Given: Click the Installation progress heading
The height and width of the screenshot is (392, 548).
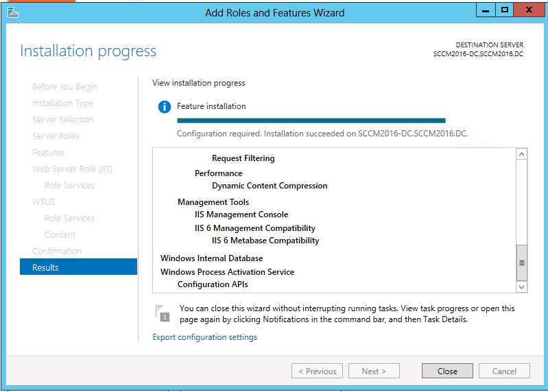Looking at the screenshot, I should point(88,51).
